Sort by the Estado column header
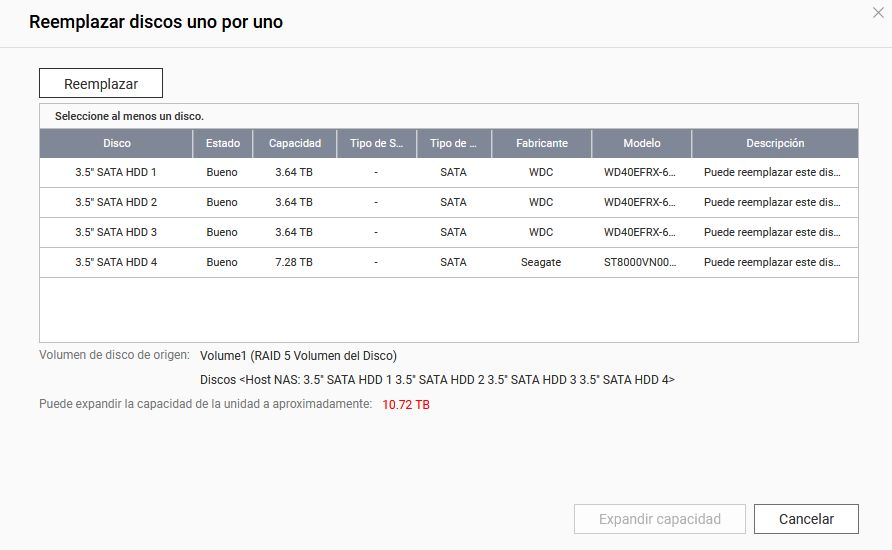Viewport: 892px width, 550px height. (x=222, y=143)
